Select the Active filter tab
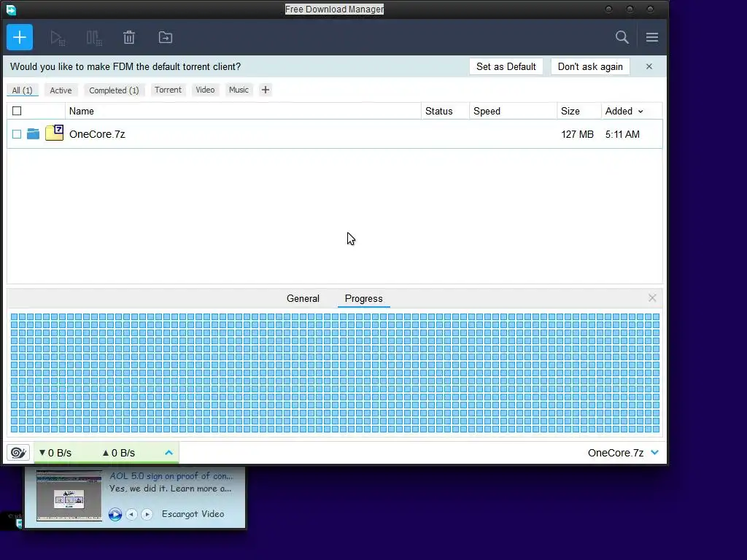Viewport: 747px width, 560px height. click(x=61, y=90)
